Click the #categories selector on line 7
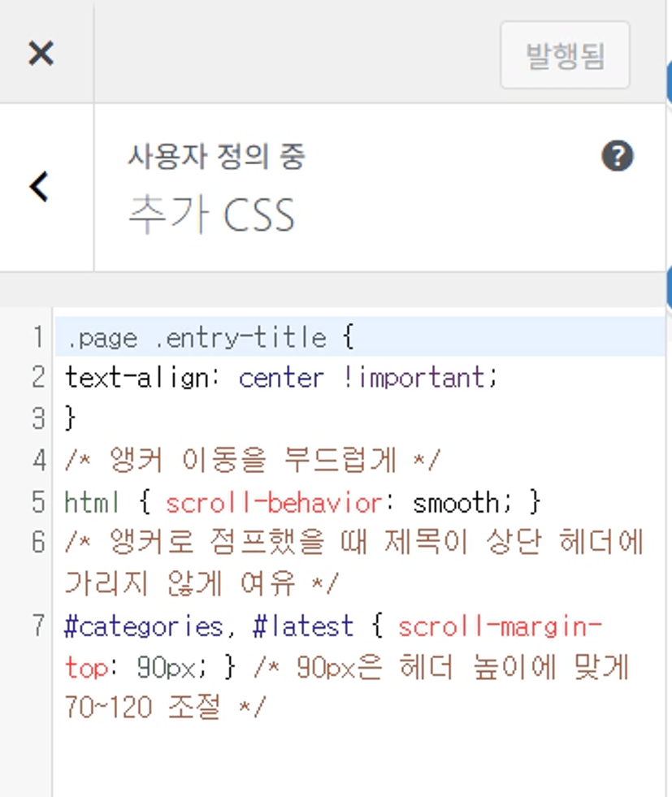The image size is (672, 797). (x=143, y=626)
